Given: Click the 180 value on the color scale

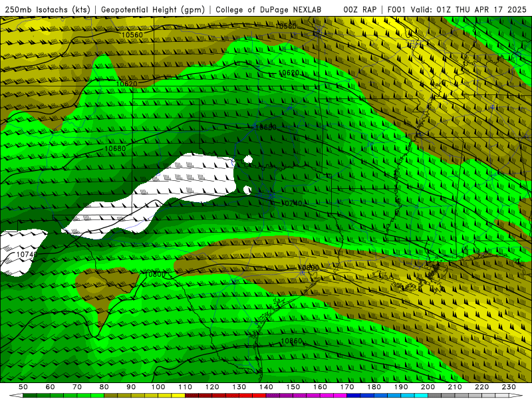Looking at the screenshot, I should [x=374, y=387].
